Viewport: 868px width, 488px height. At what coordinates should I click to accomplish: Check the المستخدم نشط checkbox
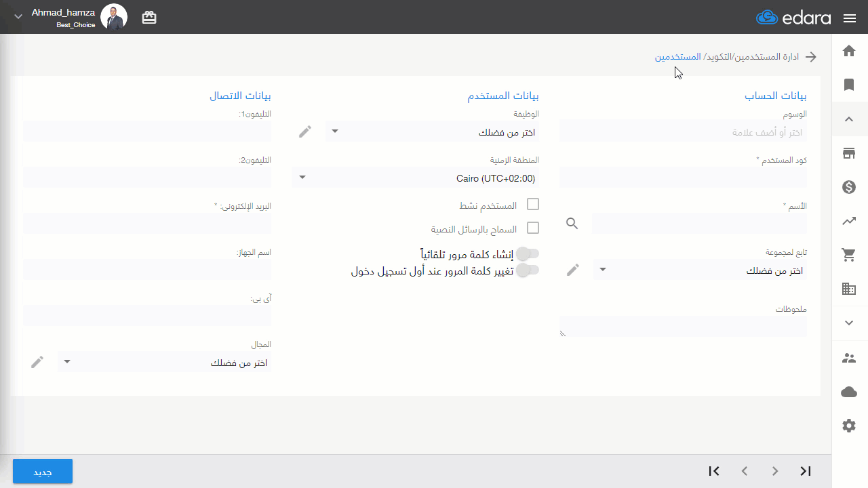(x=533, y=204)
